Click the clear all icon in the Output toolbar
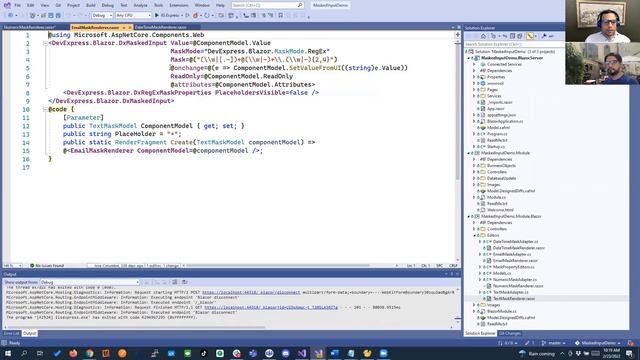The image size is (640, 360). tap(175, 282)
